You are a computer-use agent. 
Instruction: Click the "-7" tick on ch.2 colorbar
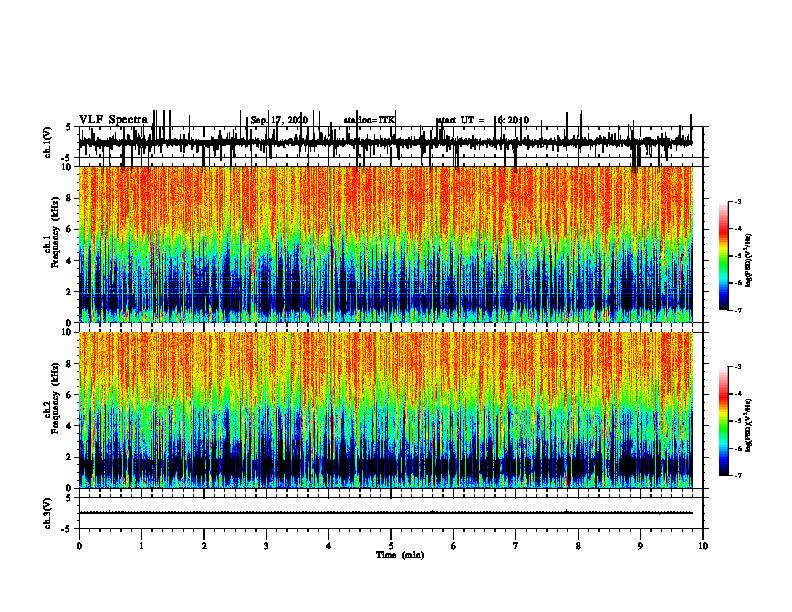click(x=737, y=475)
